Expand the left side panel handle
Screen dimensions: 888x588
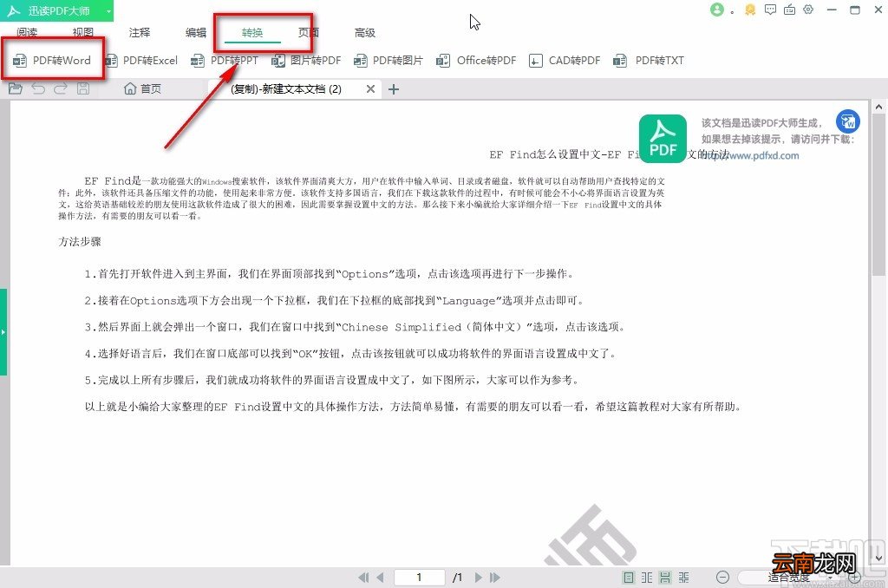3,331
